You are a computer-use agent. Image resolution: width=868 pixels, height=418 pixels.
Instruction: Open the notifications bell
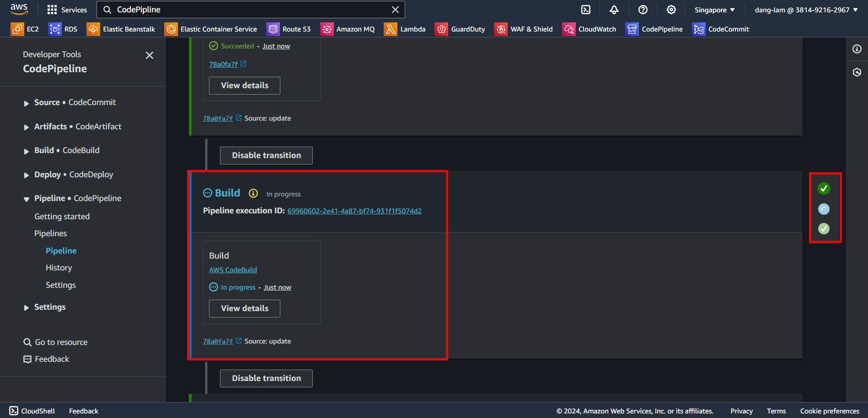(614, 10)
